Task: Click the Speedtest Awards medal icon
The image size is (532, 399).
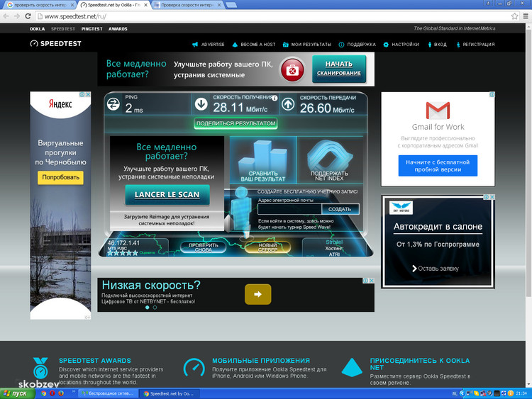Action: [40, 369]
